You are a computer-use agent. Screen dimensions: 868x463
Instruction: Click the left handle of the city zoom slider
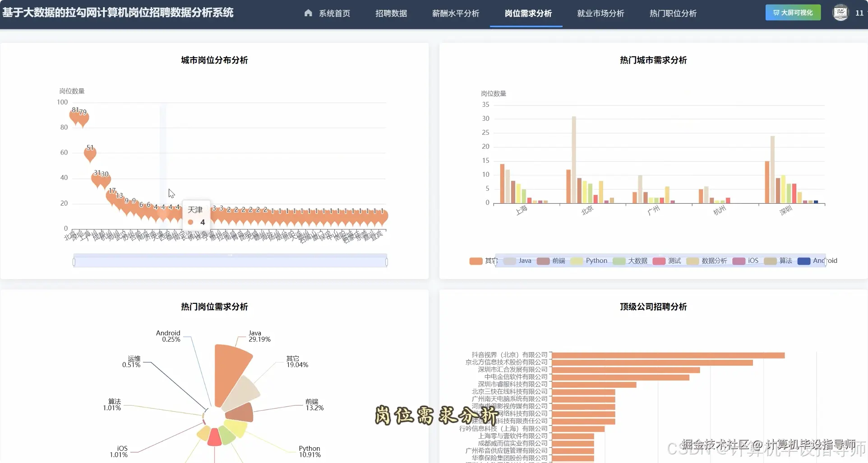74,261
